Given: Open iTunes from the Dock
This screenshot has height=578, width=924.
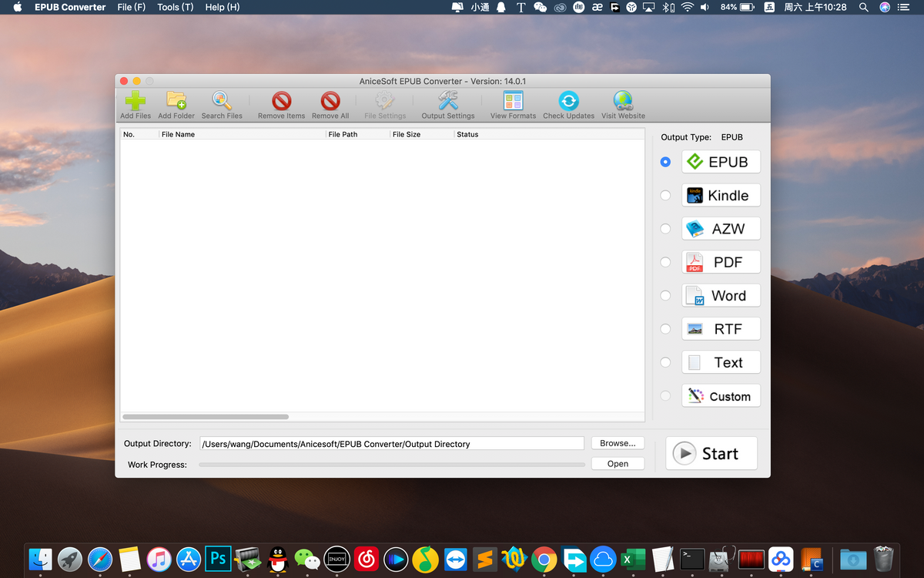Looking at the screenshot, I should click(159, 559).
